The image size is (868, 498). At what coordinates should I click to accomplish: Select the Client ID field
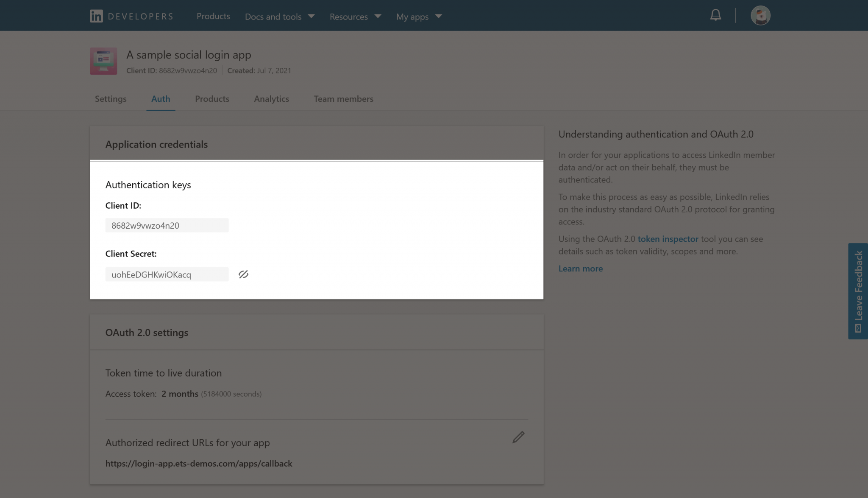[167, 225]
